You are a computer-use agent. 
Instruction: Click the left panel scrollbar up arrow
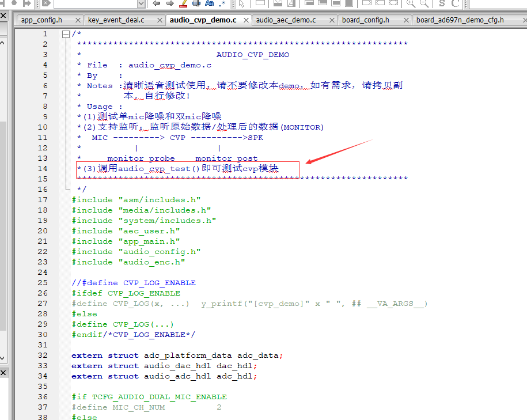click(x=2, y=43)
